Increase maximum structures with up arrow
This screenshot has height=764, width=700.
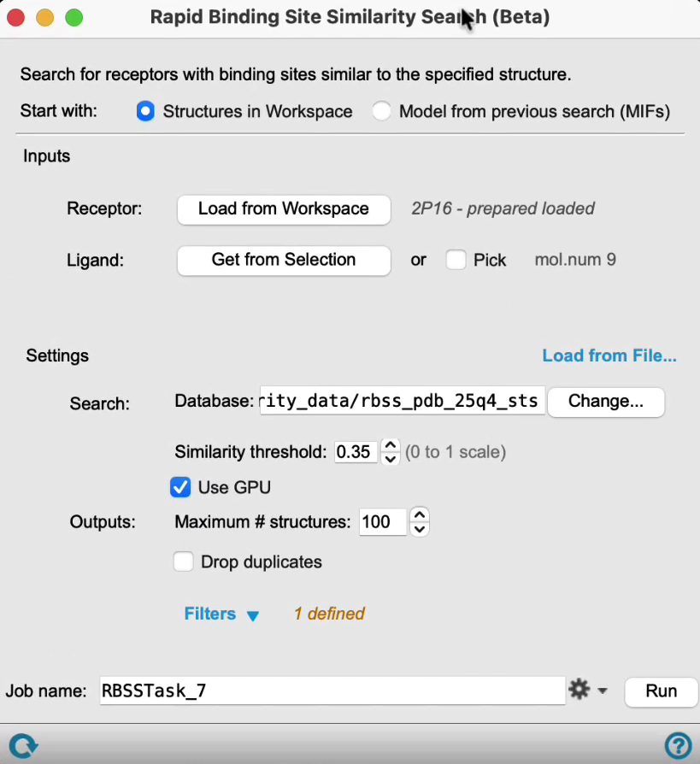pyautogui.click(x=420, y=514)
